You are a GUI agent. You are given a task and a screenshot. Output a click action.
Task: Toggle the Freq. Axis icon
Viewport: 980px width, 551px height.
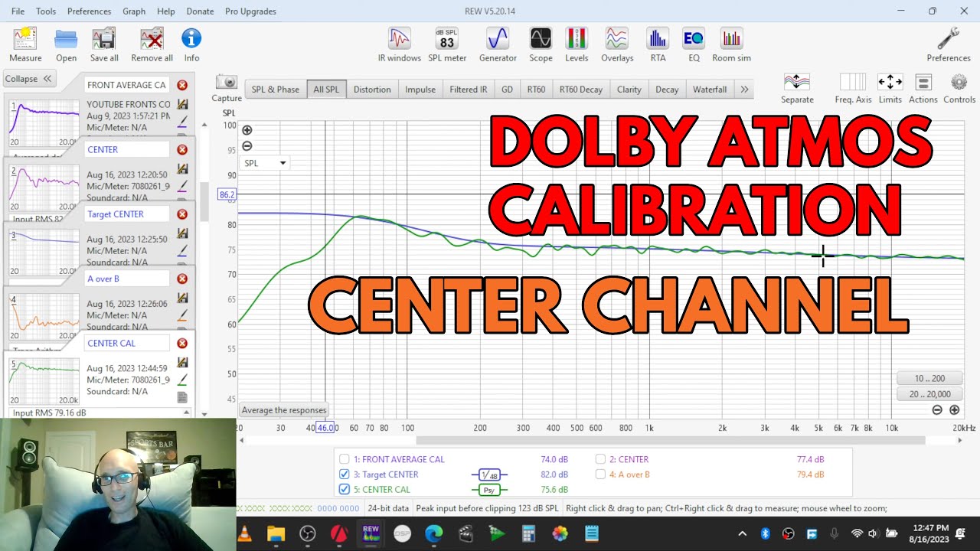(x=853, y=88)
